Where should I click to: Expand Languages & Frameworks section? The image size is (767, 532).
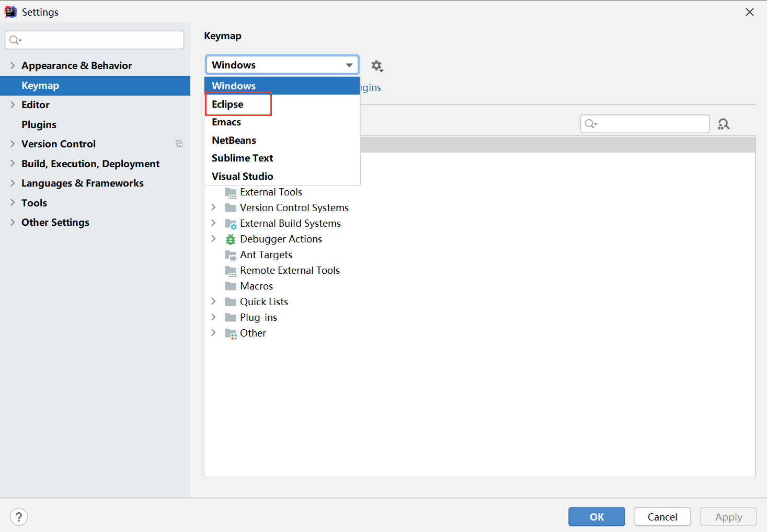tap(13, 183)
